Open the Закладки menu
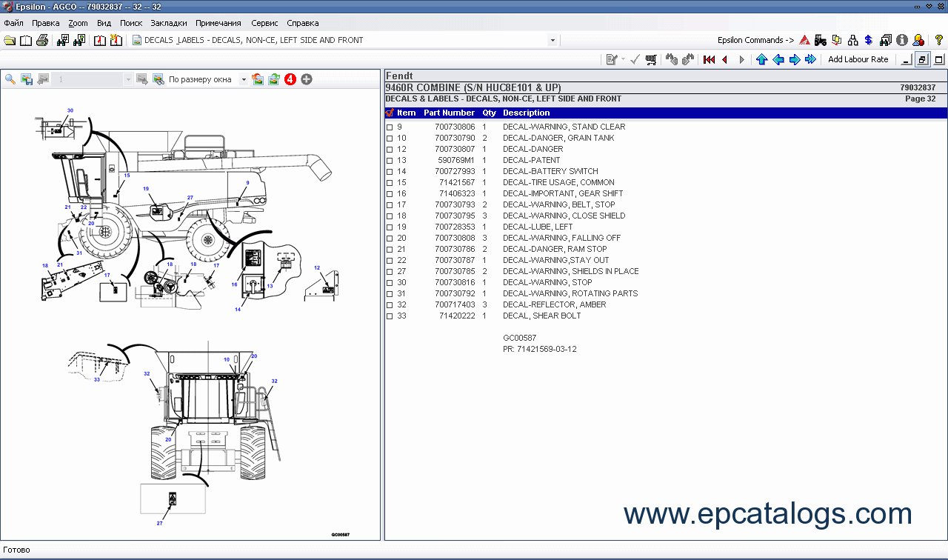This screenshot has width=948, height=560. point(168,23)
